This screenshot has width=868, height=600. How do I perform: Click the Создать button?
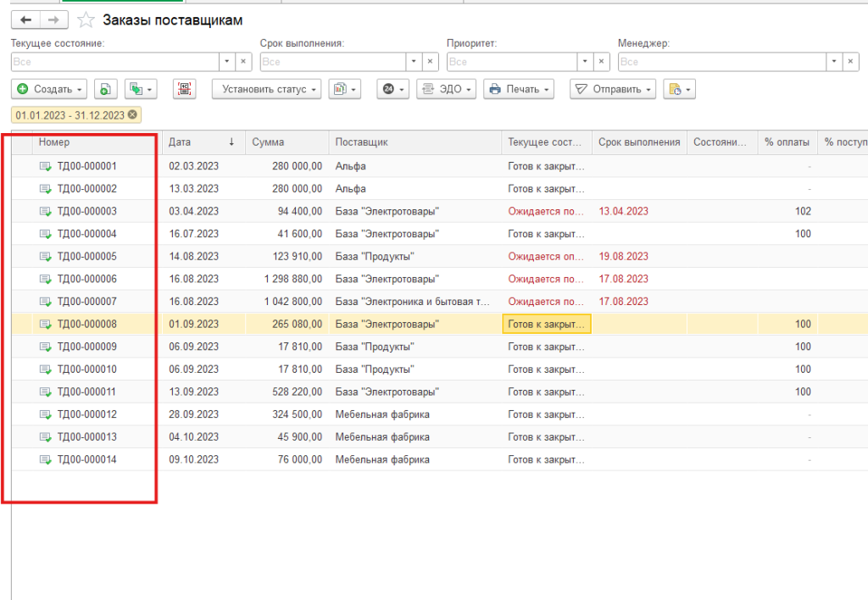point(51,89)
